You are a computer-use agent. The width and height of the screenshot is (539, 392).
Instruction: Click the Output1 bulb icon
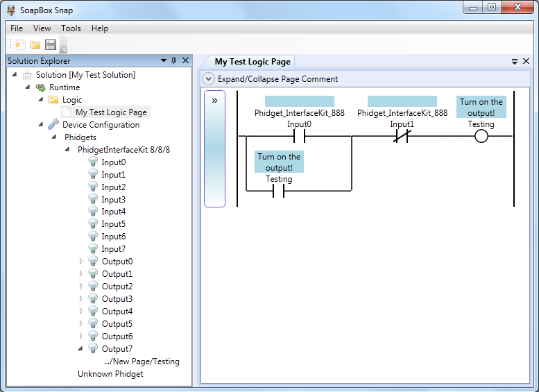pyautogui.click(x=93, y=273)
